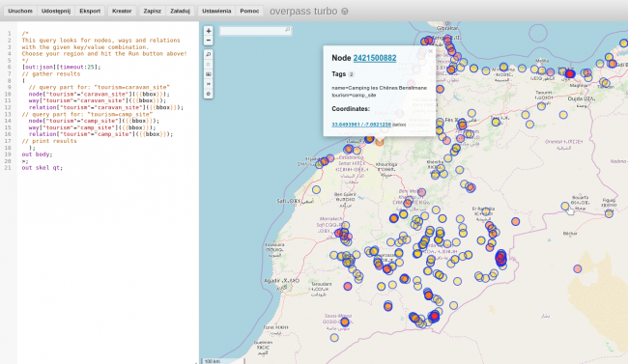The image size is (628, 364).
Task: Click the node caravan_site query line
Action: (99, 94)
